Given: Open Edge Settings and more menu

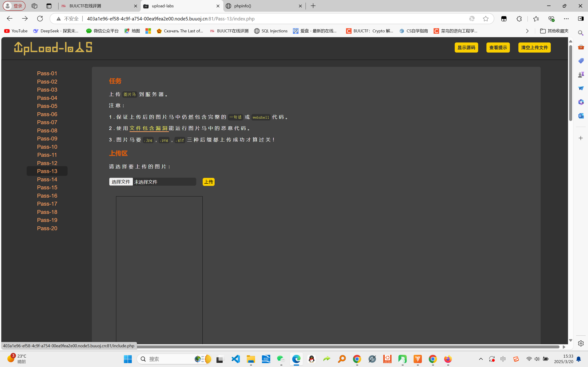Looking at the screenshot, I should pos(566,19).
